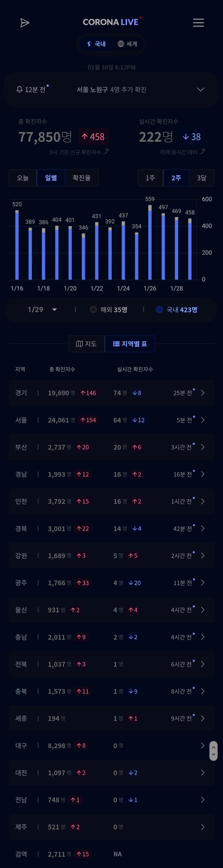Switch to the 지도 map tab
This screenshot has height=868, width=223.
86,344
